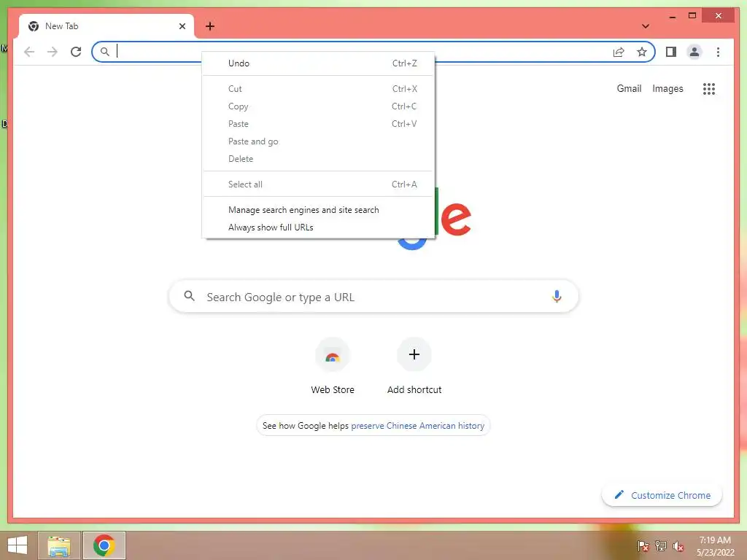The image size is (747, 560).
Task: Close the New Tab tab
Action: [x=182, y=26]
